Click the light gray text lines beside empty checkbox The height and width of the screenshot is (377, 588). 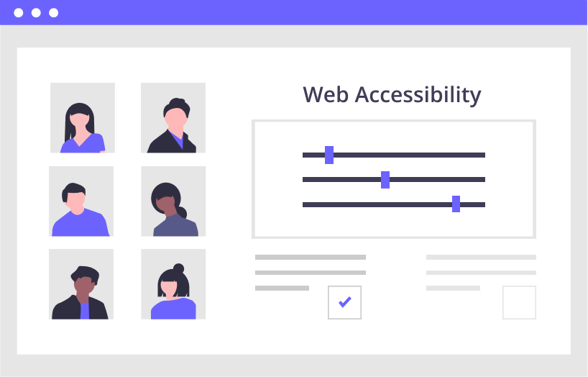481,273
